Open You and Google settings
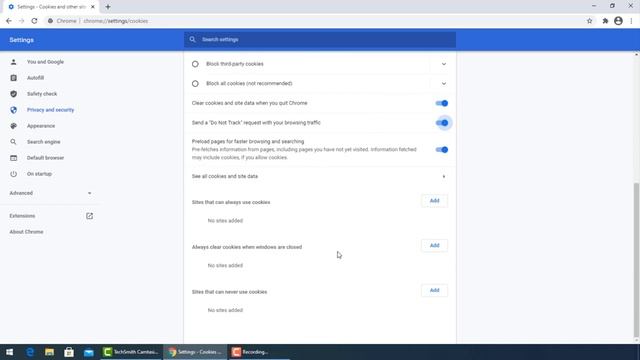 [x=45, y=62]
